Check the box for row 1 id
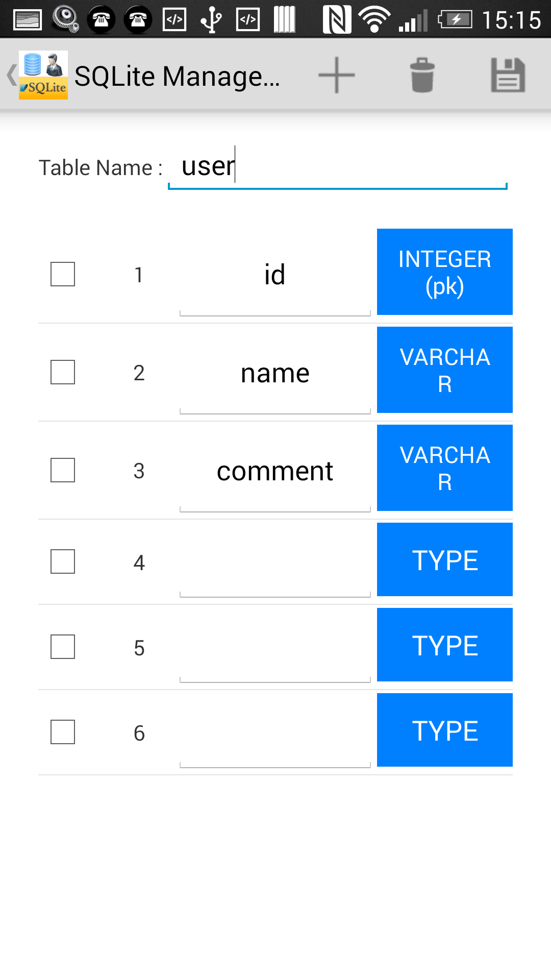This screenshot has width=551, height=980. (x=63, y=274)
